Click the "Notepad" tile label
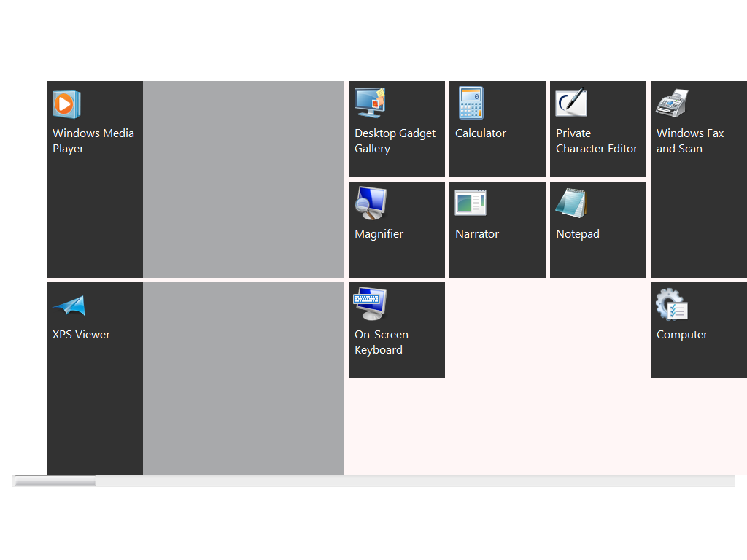 coord(578,234)
